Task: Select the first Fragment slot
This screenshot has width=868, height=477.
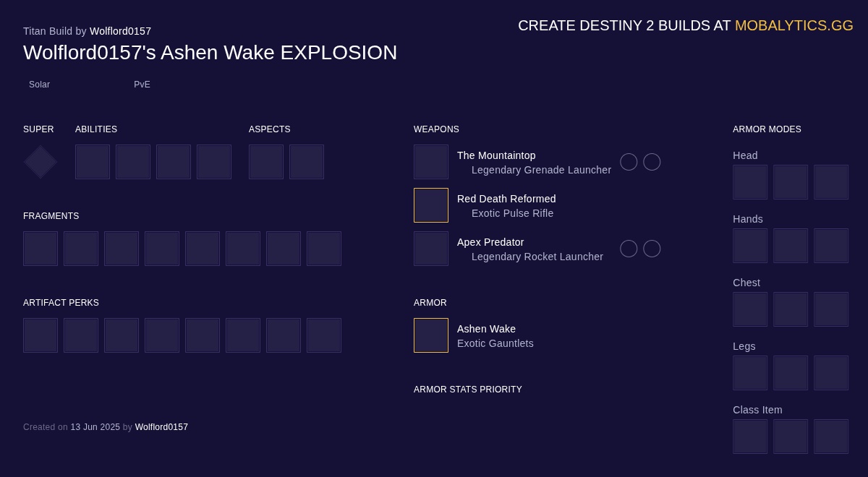Action: click(41, 249)
